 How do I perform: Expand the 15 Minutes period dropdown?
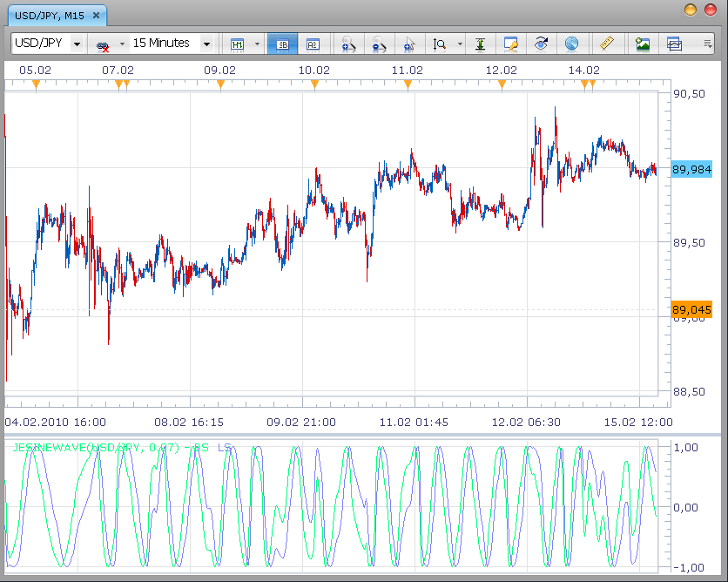(x=206, y=44)
